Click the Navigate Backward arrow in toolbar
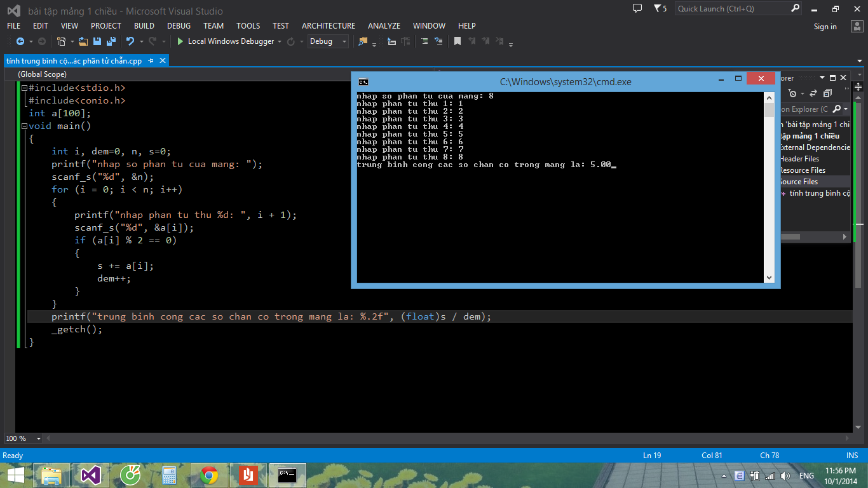Image resolution: width=868 pixels, height=488 pixels. point(20,41)
